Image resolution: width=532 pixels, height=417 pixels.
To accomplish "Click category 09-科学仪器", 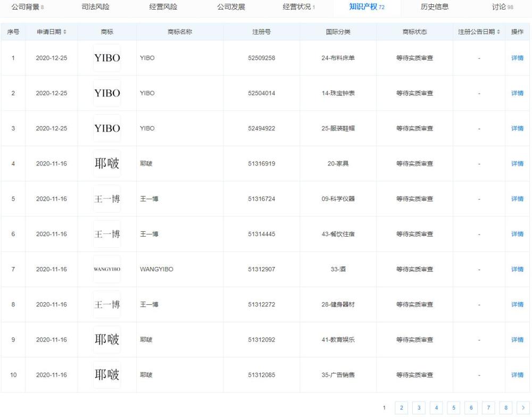I will pyautogui.click(x=338, y=199).
